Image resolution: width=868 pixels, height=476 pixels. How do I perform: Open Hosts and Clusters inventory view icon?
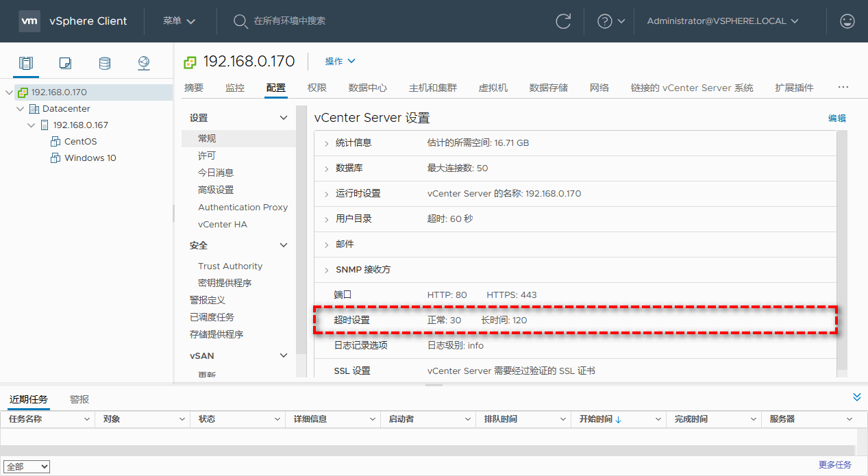[x=26, y=64]
